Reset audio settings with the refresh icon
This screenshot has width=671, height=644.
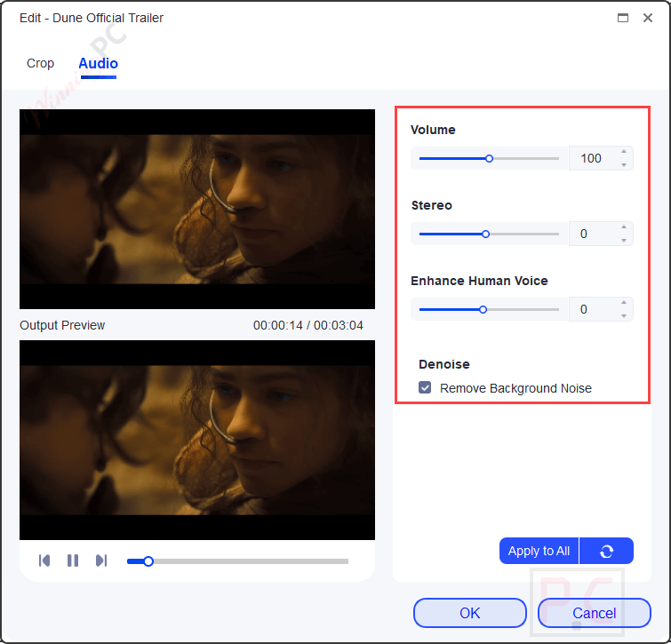[x=606, y=551]
